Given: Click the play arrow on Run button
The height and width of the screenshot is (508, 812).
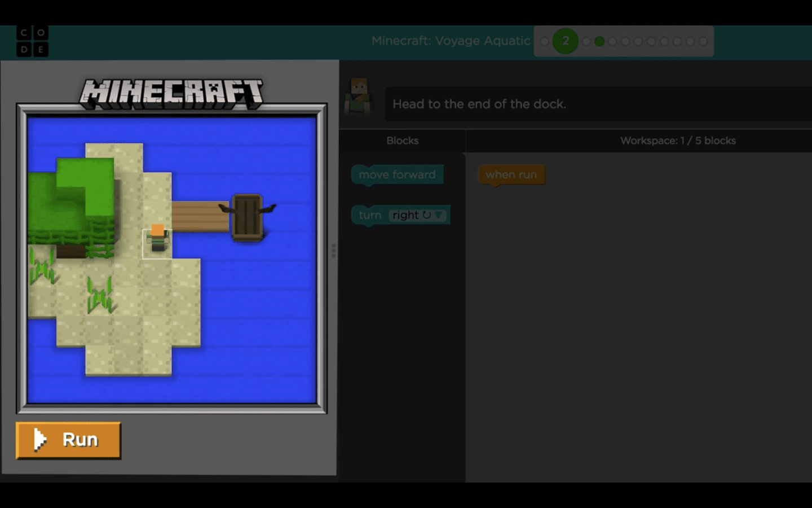Looking at the screenshot, I should pyautogui.click(x=39, y=440).
